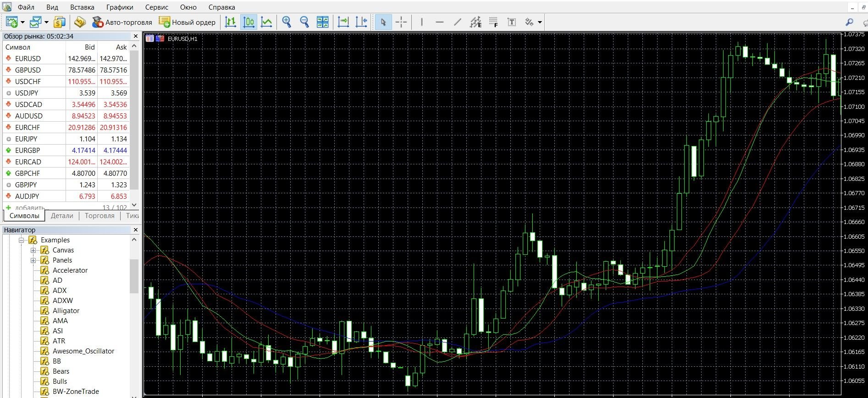This screenshot has height=398, width=868.
Task: Open the Вставка menu
Action: click(x=82, y=7)
